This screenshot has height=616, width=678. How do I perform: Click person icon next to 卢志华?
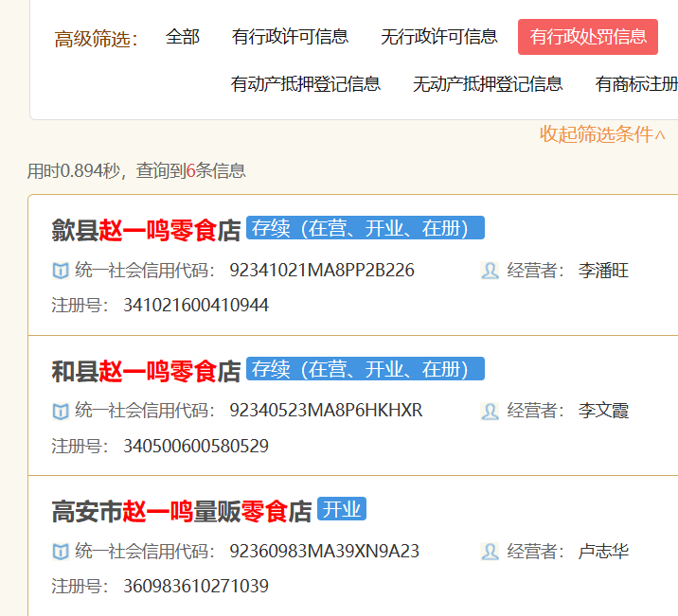coord(490,552)
